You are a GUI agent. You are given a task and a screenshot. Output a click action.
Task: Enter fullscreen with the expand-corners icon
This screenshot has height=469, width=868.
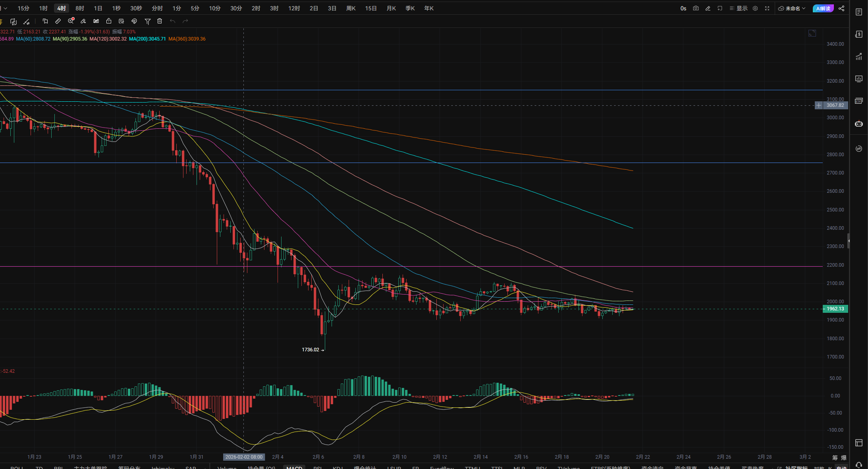click(x=767, y=8)
